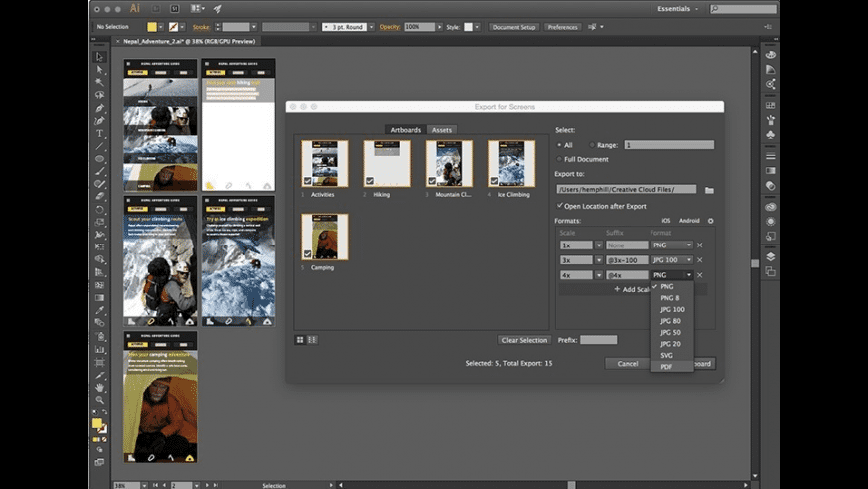The width and height of the screenshot is (868, 489).
Task: Open formats settings gear icon
Action: point(711,220)
